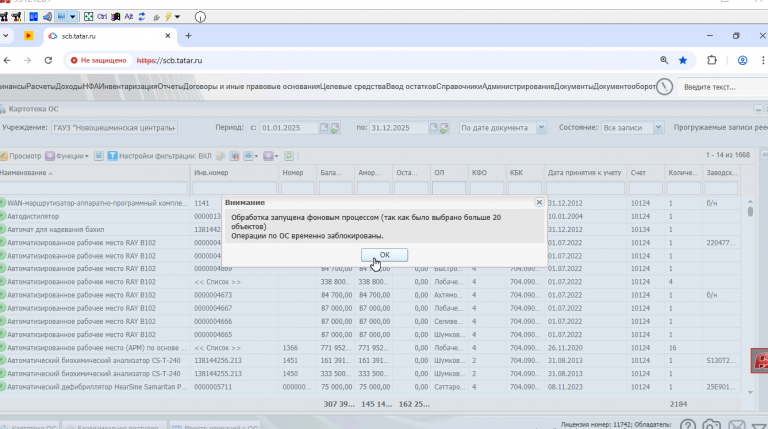Reload the scb.tatar.ru page
The width and height of the screenshot is (768, 429).
pyautogui.click(x=48, y=60)
